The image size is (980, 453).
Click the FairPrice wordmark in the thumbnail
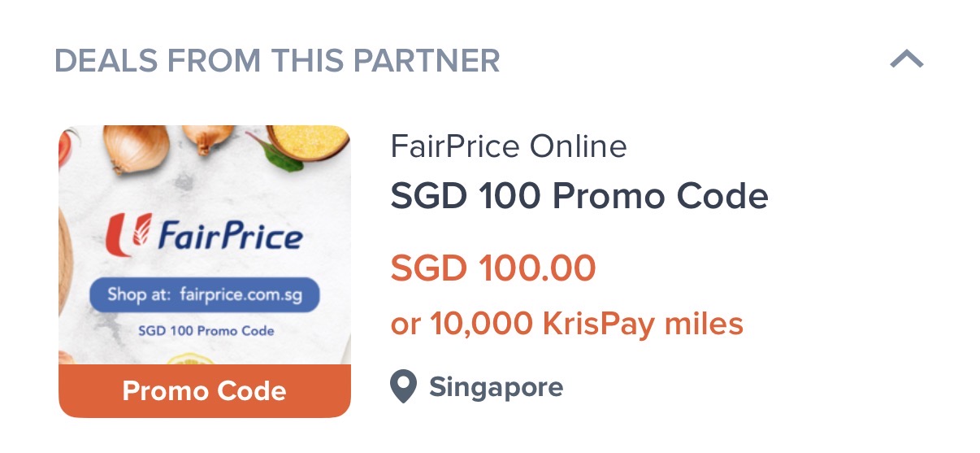pyautogui.click(x=229, y=237)
